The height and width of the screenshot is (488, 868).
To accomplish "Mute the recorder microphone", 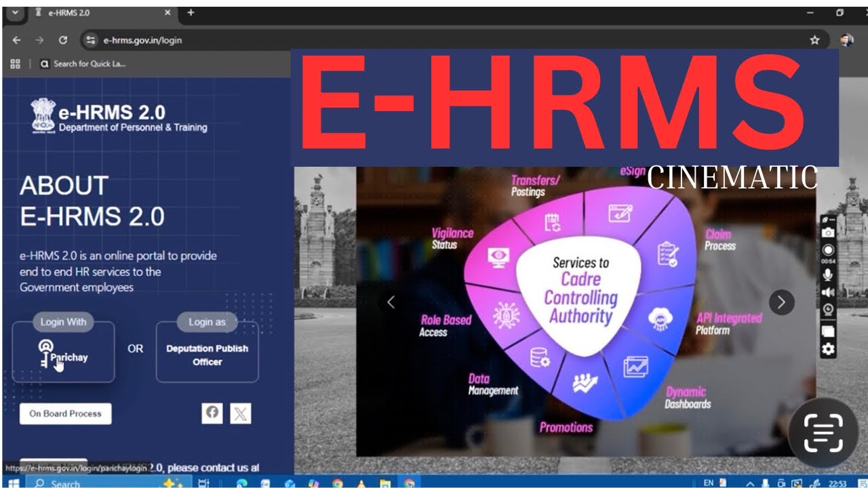I will click(828, 275).
